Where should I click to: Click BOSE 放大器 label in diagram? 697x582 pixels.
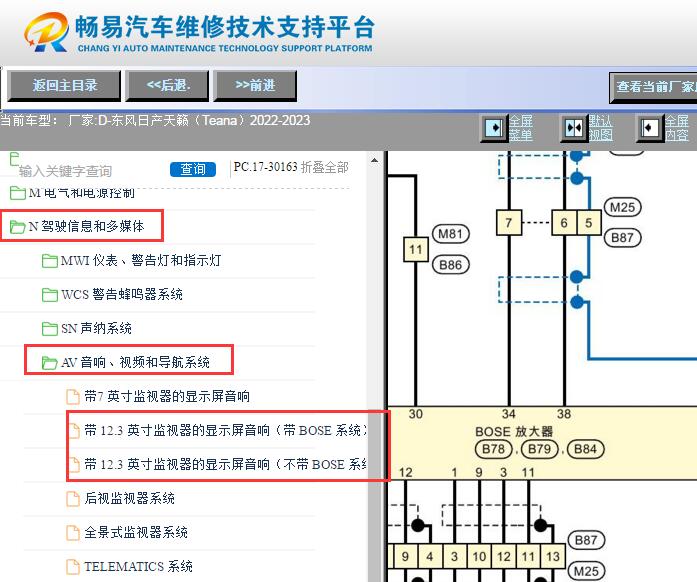coord(514,431)
